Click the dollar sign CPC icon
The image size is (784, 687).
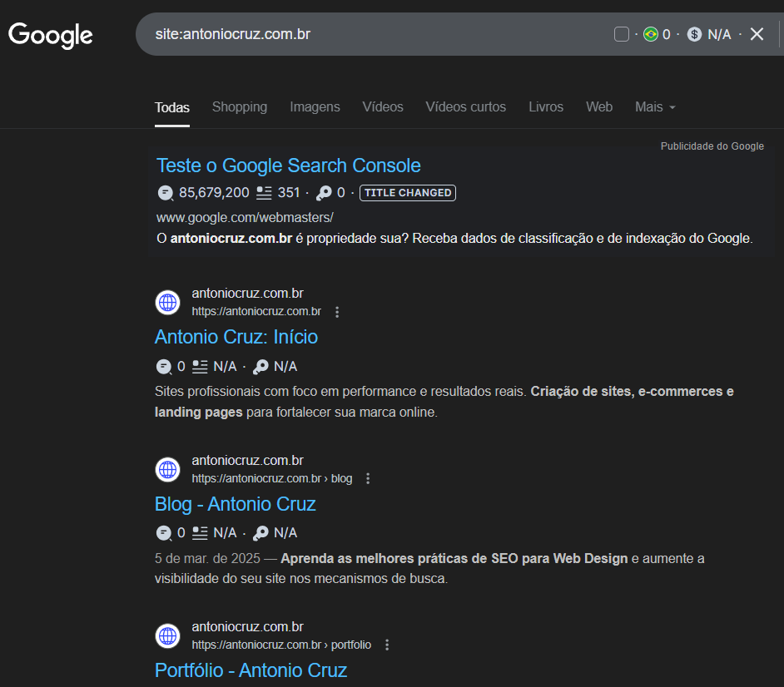coord(694,34)
